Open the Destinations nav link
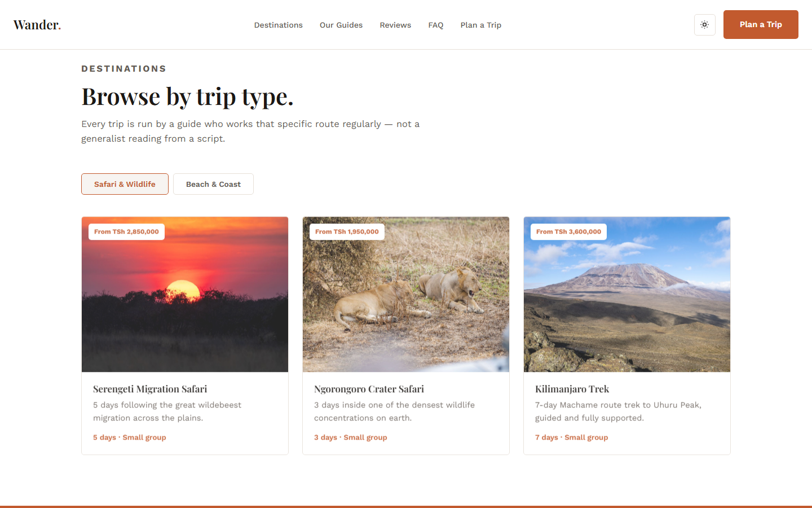Image resolution: width=812 pixels, height=508 pixels. tap(279, 25)
